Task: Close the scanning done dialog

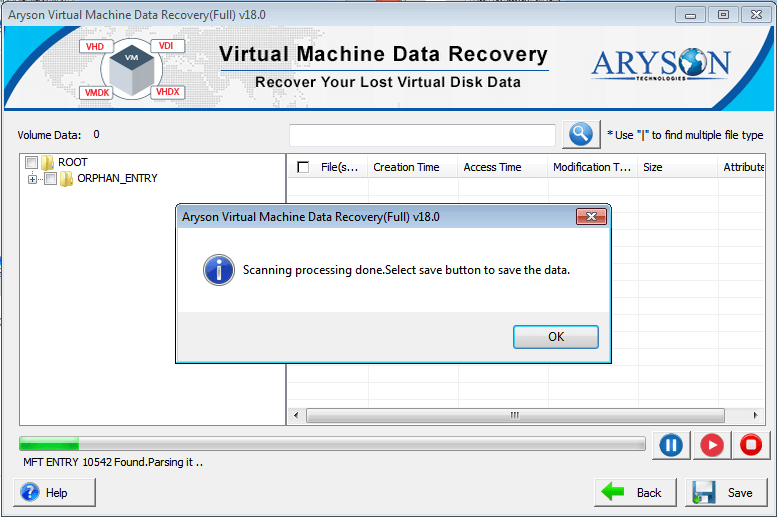Action: point(591,217)
